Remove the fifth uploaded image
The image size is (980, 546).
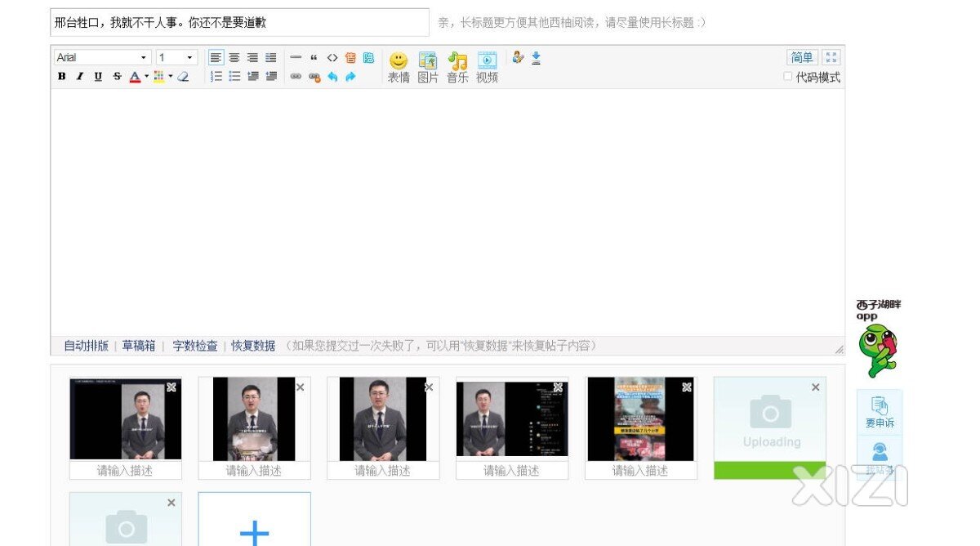coord(687,387)
